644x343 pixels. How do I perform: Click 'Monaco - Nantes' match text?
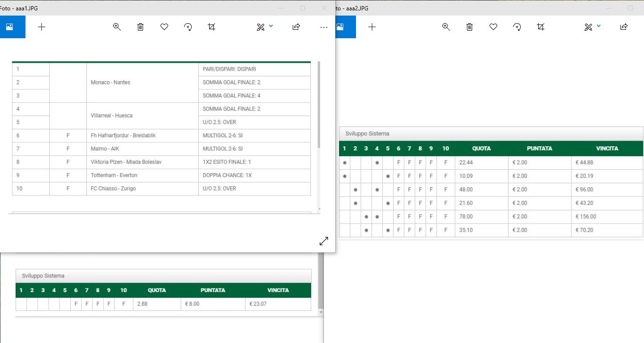[110, 83]
